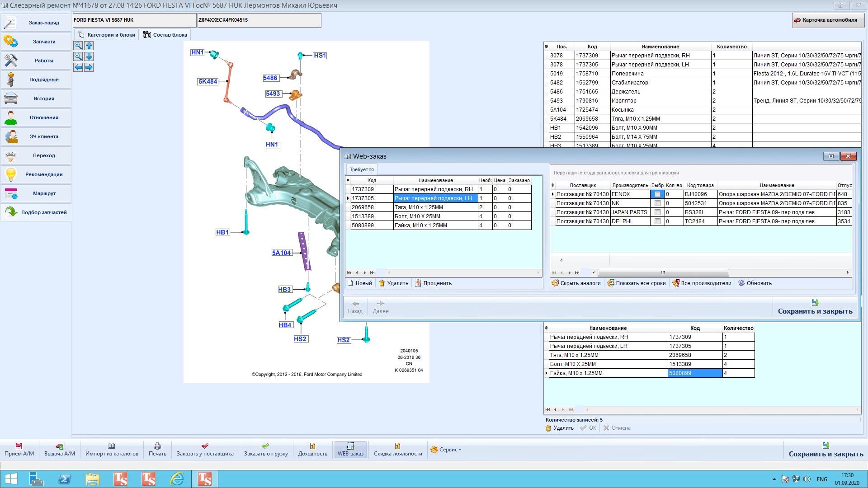The image size is (868, 488).
Task: Pan the diagram down with the arrow
Action: point(89,56)
